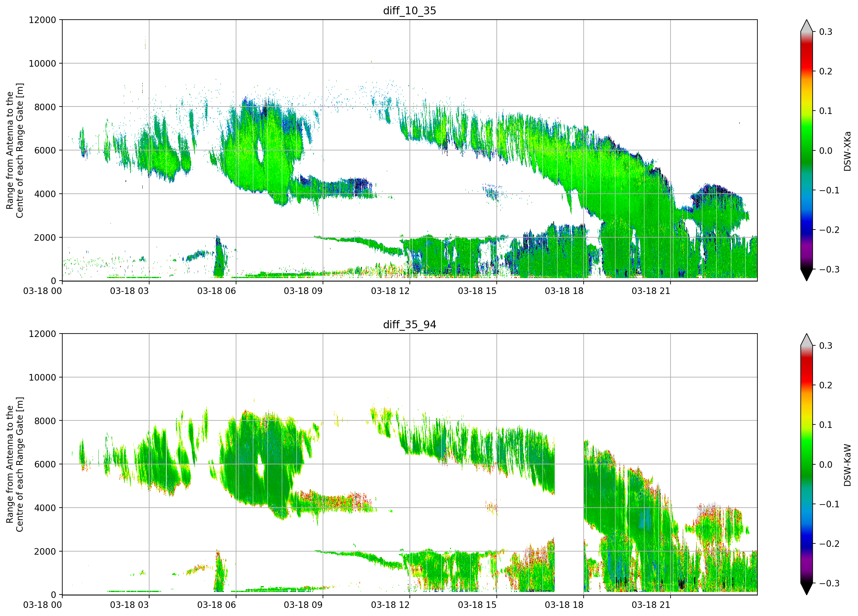Click the "0.1" tick on DSW-XKa colorbar

[826, 111]
